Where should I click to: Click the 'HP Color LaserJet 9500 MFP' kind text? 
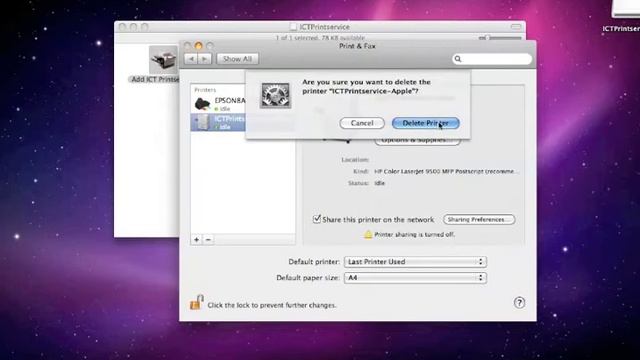click(x=447, y=171)
